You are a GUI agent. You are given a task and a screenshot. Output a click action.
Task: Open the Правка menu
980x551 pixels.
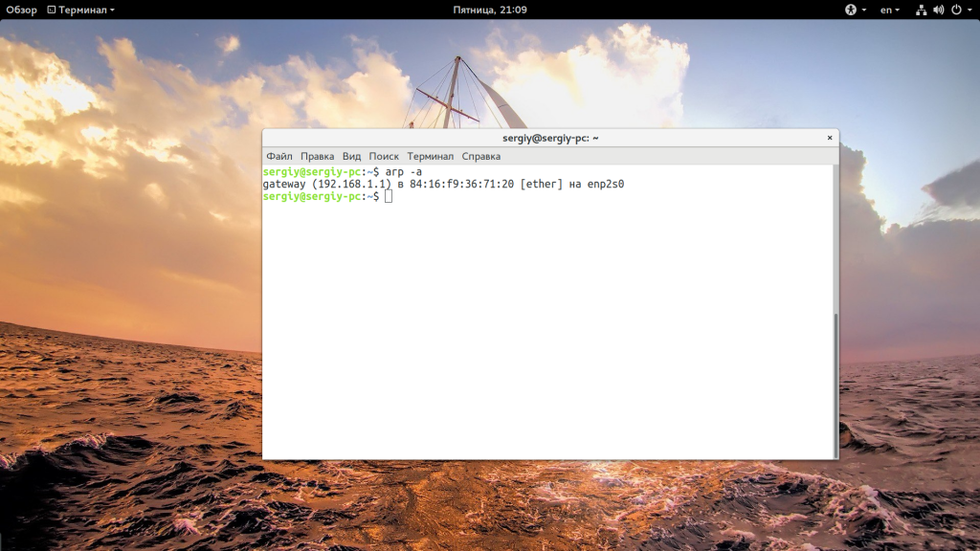click(x=317, y=156)
